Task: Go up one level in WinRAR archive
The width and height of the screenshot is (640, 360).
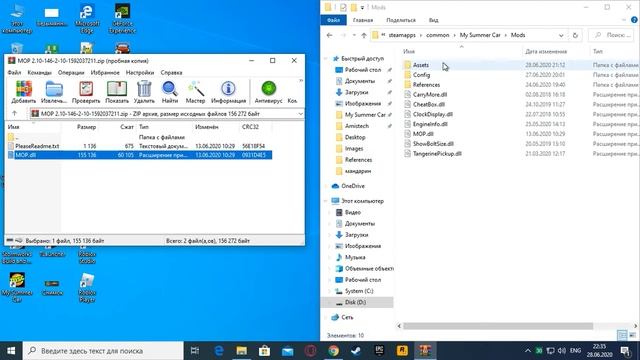Action: 15,113
